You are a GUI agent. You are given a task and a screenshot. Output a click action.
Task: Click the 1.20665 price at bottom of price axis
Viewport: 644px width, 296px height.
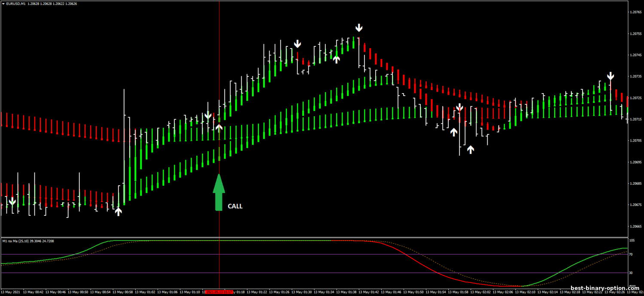[635, 227]
